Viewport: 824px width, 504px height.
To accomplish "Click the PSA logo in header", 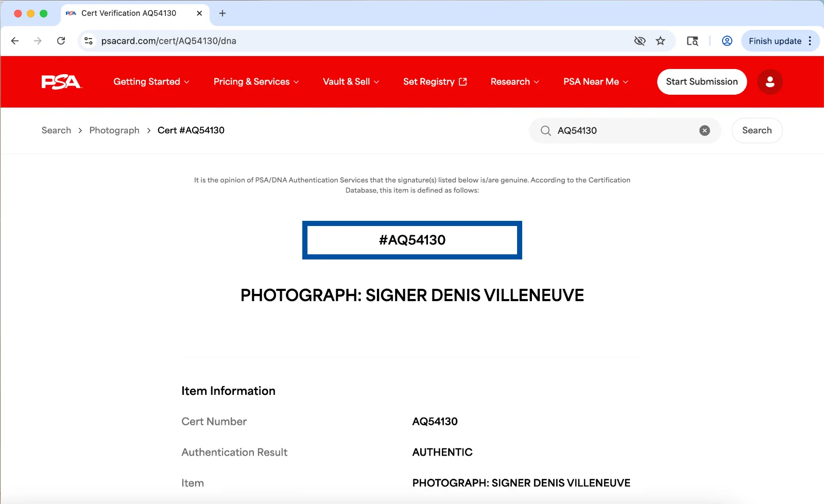I will click(x=61, y=82).
